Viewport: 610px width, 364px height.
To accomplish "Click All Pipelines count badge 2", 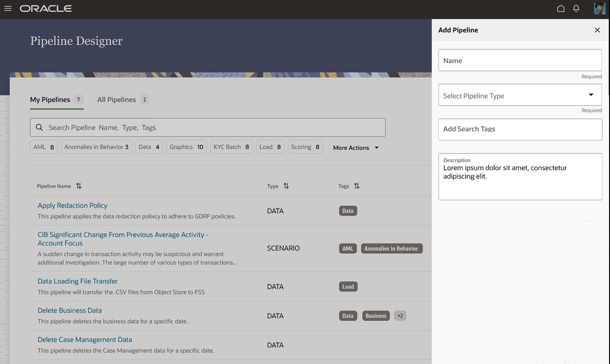I will (144, 100).
